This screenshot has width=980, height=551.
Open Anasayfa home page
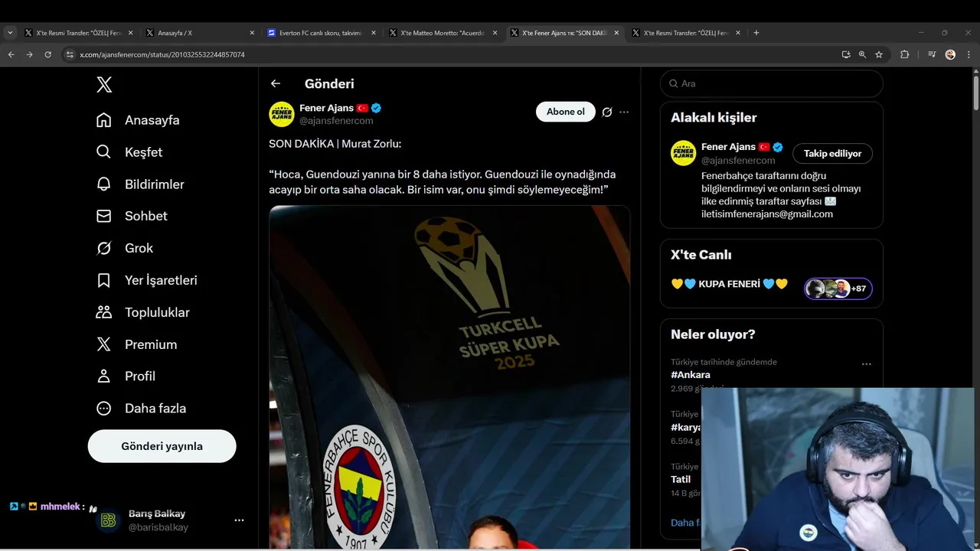(x=138, y=120)
